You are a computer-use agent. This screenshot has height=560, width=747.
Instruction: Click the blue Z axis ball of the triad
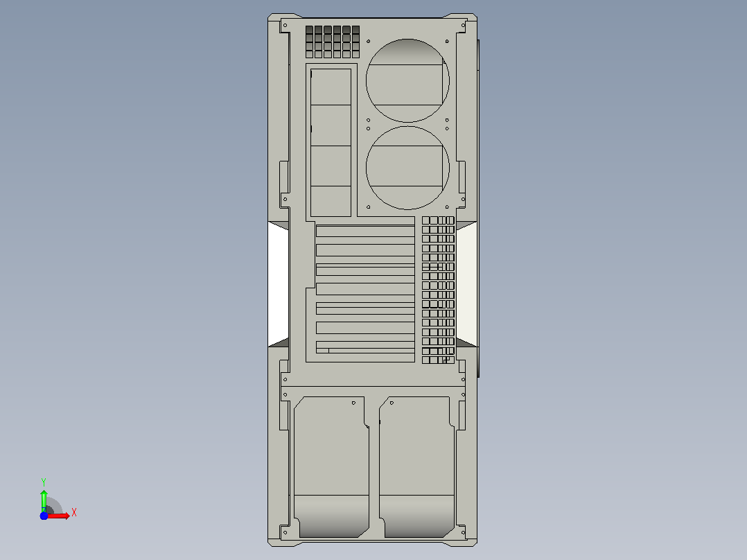pos(44,516)
